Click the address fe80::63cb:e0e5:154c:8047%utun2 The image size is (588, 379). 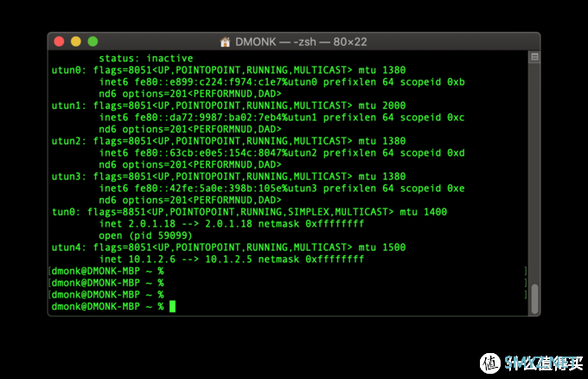point(226,153)
